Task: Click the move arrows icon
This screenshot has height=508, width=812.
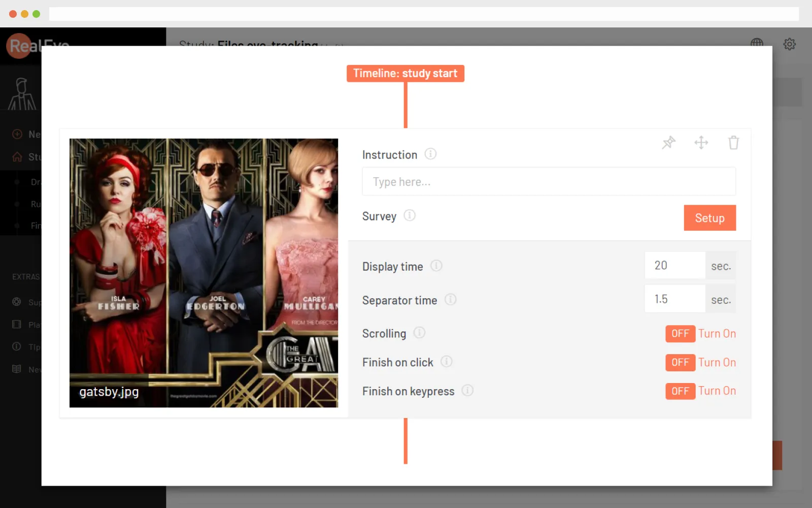Action: 701,143
